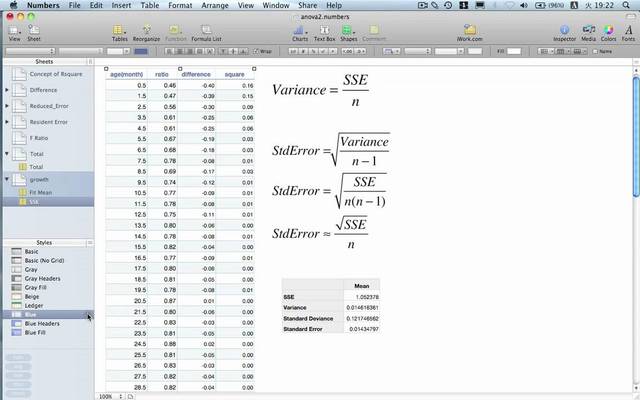Select the Standard Error value 0.01434797
The height and width of the screenshot is (400, 640).
pyautogui.click(x=362, y=329)
